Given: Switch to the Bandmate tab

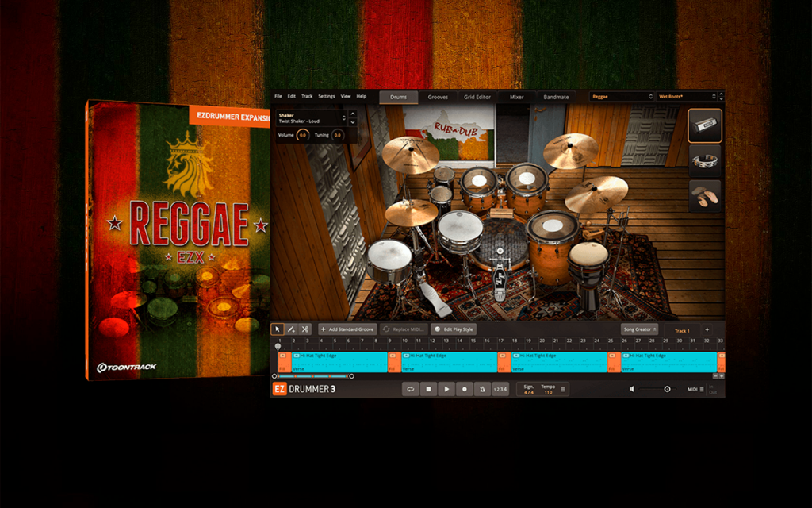Looking at the screenshot, I should [x=556, y=97].
